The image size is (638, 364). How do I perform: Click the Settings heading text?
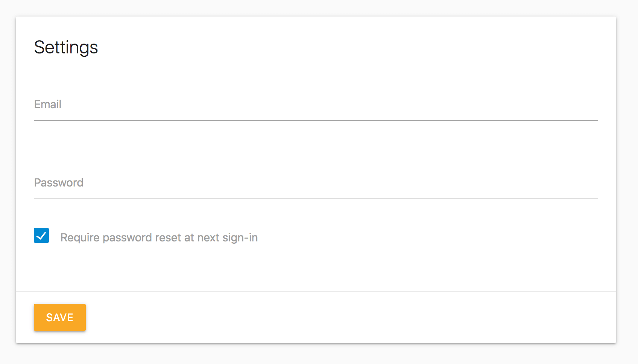pos(66,47)
